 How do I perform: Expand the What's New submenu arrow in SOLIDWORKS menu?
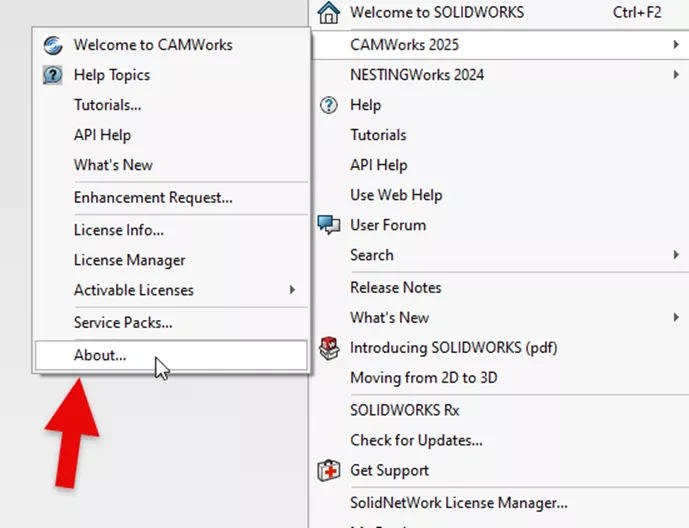click(676, 317)
